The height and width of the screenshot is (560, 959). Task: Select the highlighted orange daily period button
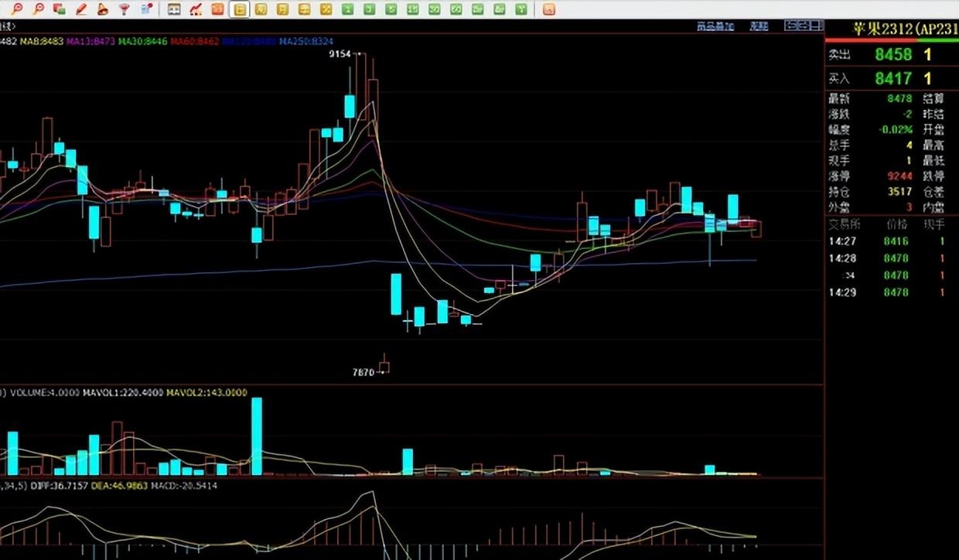[x=241, y=9]
